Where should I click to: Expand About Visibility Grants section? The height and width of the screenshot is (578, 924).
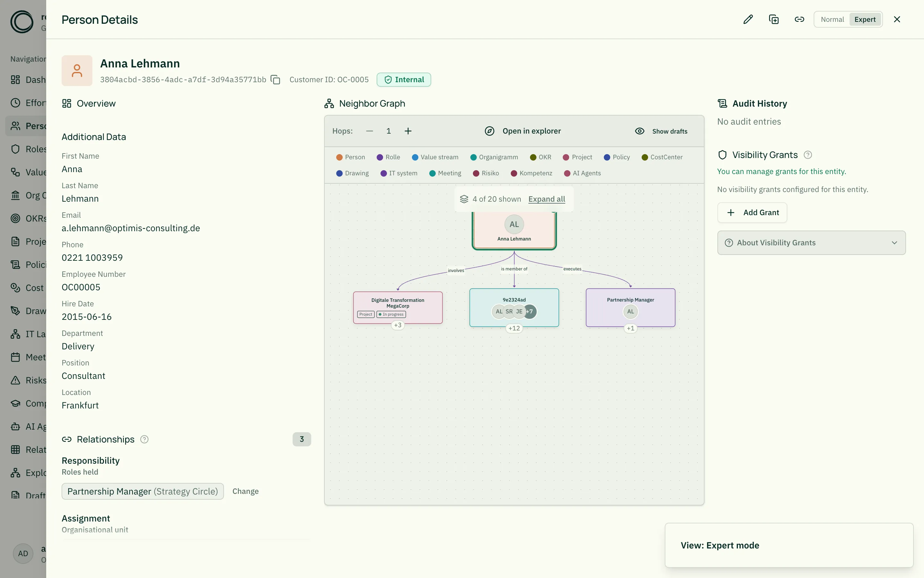pos(811,243)
